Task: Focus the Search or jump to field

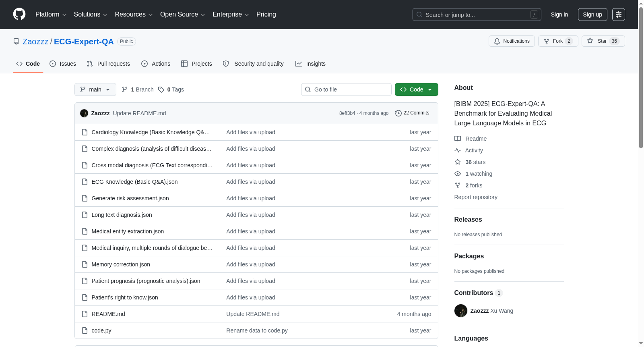Action: point(477,15)
